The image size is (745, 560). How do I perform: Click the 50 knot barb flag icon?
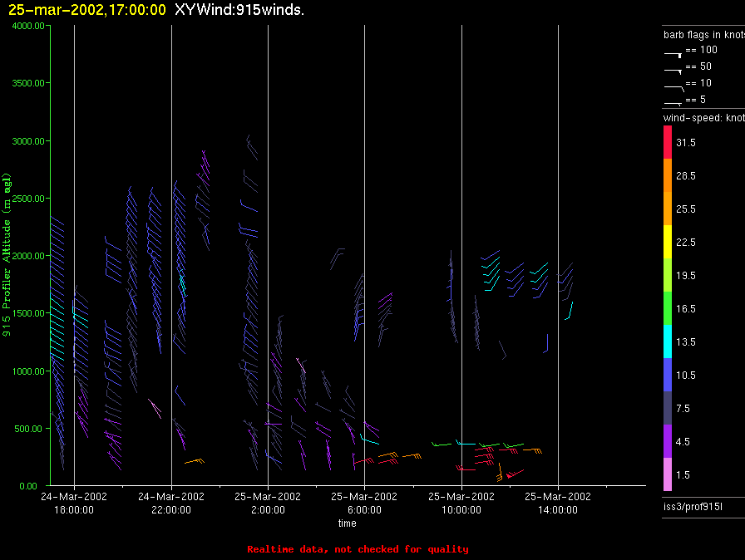click(673, 71)
